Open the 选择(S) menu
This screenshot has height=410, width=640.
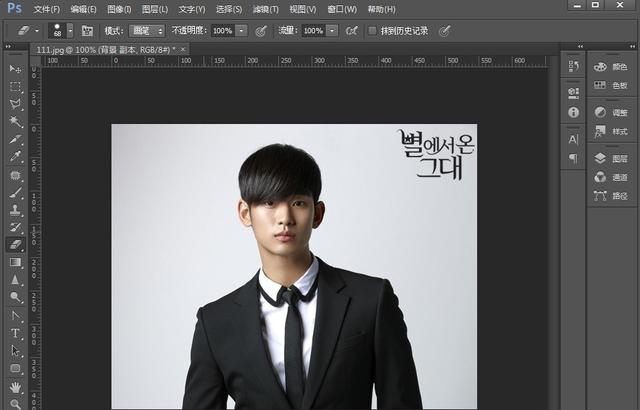click(229, 9)
